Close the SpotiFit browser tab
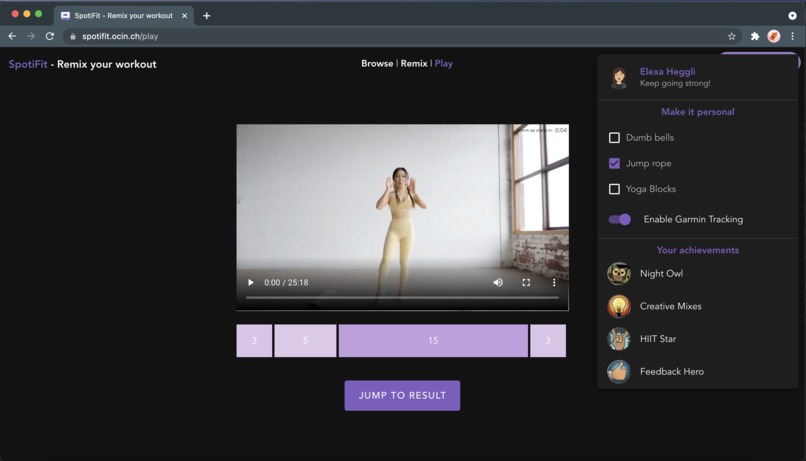The image size is (806, 461). point(185,16)
